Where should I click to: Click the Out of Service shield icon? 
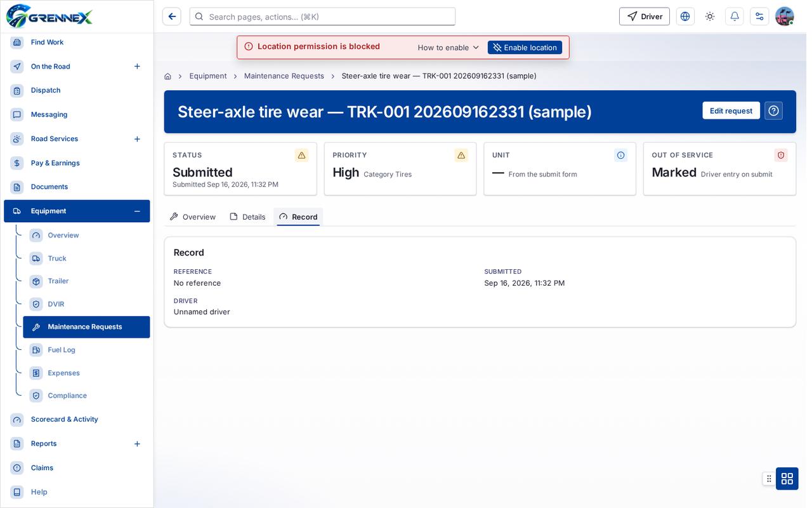(781, 155)
